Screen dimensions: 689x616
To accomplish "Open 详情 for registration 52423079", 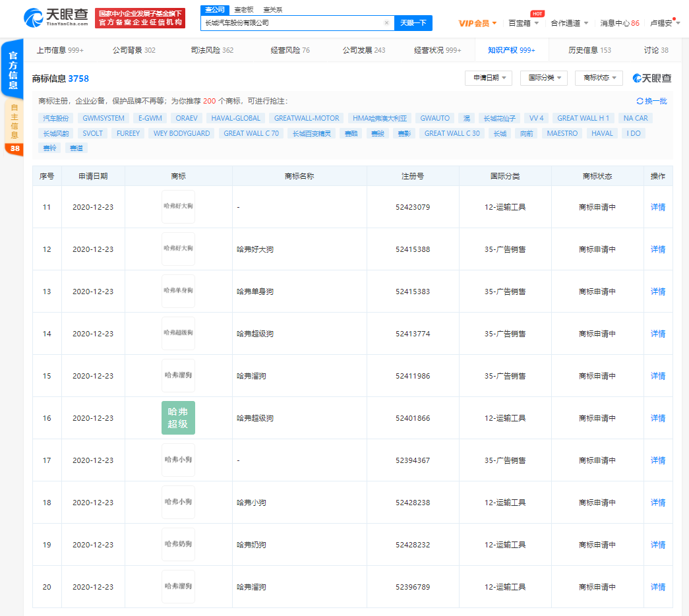I will point(658,207).
